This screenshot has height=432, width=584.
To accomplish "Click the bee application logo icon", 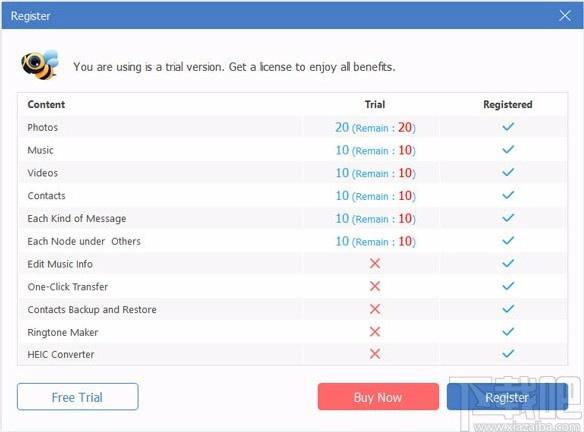I will (x=40, y=65).
